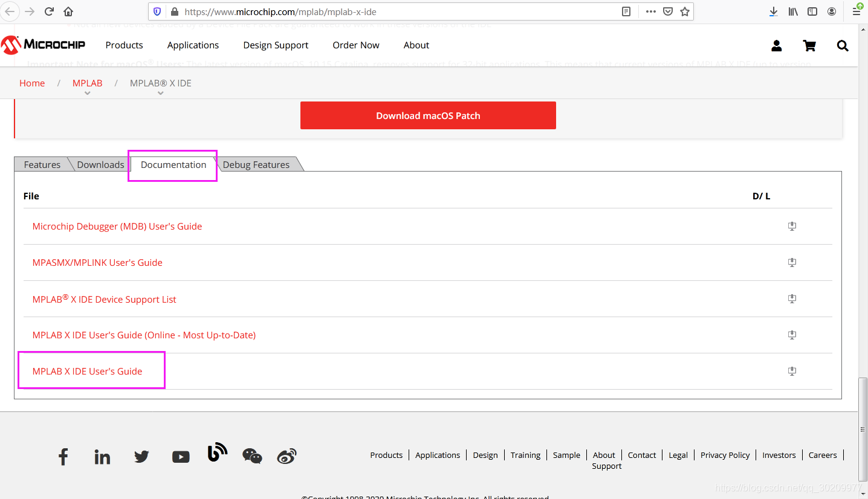The height and width of the screenshot is (499, 868).
Task: Download the Microchip Debugger (MDB) User's Guide file icon
Action: click(x=792, y=226)
